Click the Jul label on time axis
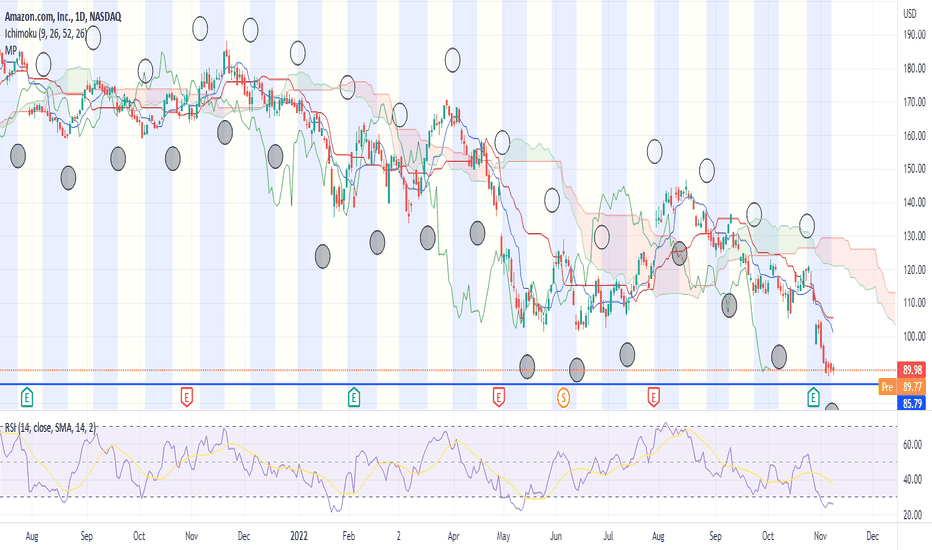 [x=608, y=536]
